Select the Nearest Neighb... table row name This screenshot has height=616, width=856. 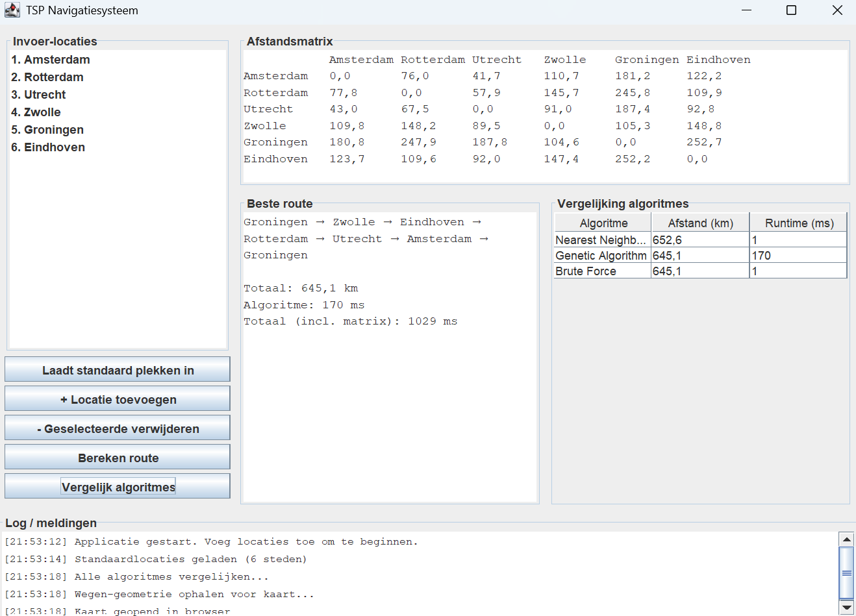click(x=602, y=240)
